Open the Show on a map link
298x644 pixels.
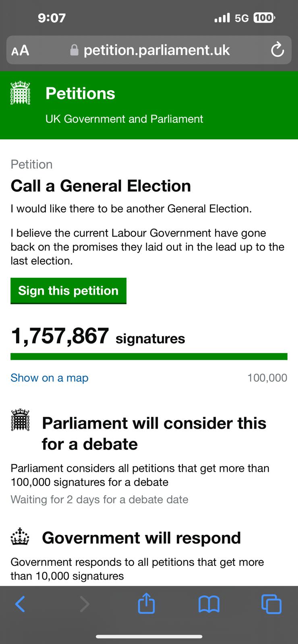coord(49,378)
